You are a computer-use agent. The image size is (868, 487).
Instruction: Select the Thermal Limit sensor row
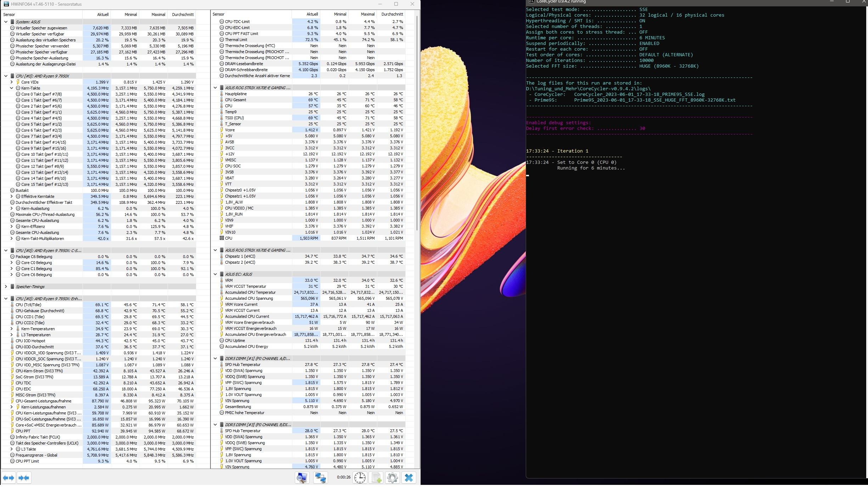click(236, 40)
